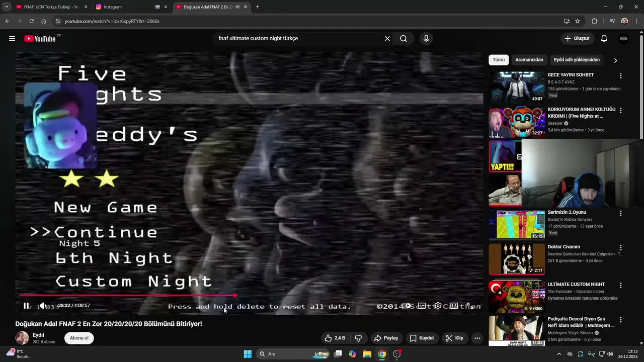Like the video (2,4 B)
Image resolution: width=644 pixels, height=362 pixels.
(335, 338)
